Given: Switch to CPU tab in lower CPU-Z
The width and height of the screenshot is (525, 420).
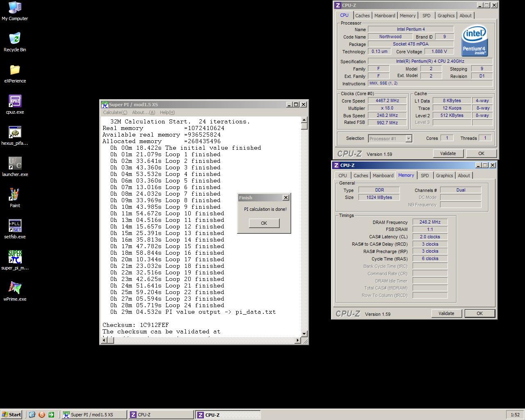Looking at the screenshot, I should 342,176.
